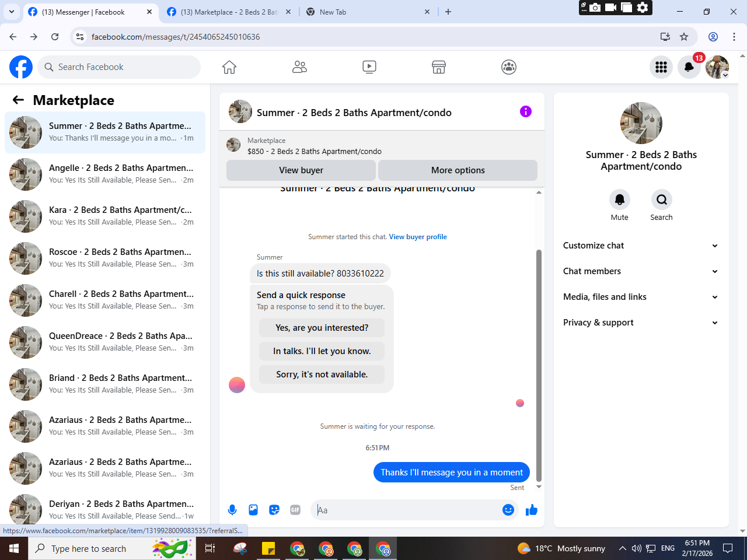Open Chrome three-dot menu
The height and width of the screenshot is (560, 747).
734,37
